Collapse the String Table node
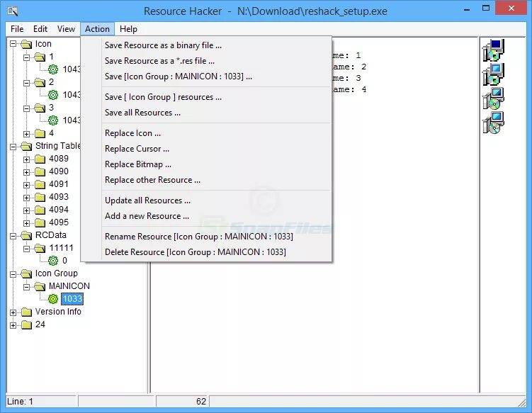 (13, 147)
